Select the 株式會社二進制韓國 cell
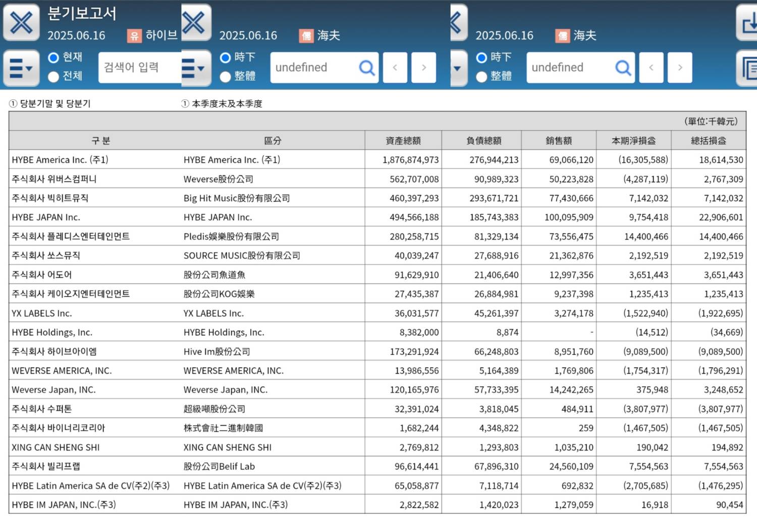Viewport: 757px width, 532px height. [x=223, y=428]
